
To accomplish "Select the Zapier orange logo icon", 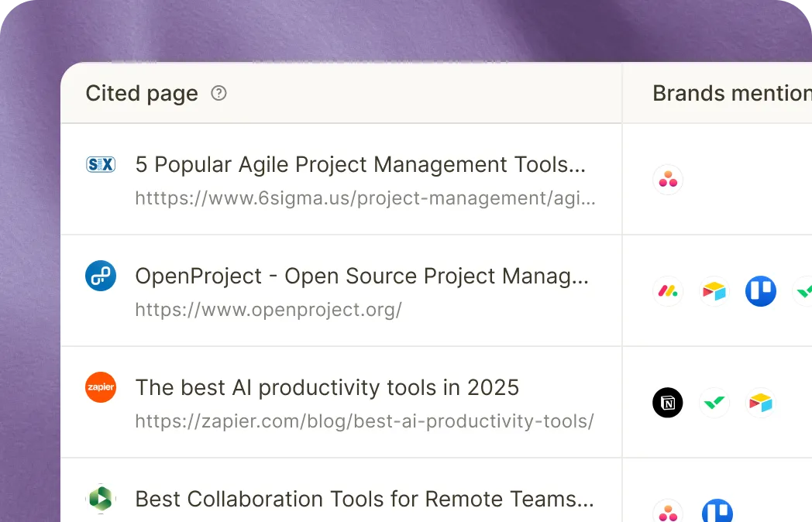I will 101,386.
